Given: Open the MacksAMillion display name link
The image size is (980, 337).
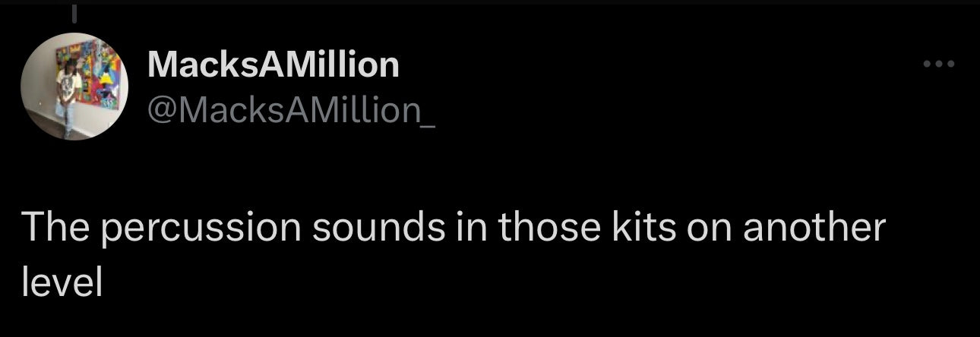Looking at the screenshot, I should coord(273,65).
